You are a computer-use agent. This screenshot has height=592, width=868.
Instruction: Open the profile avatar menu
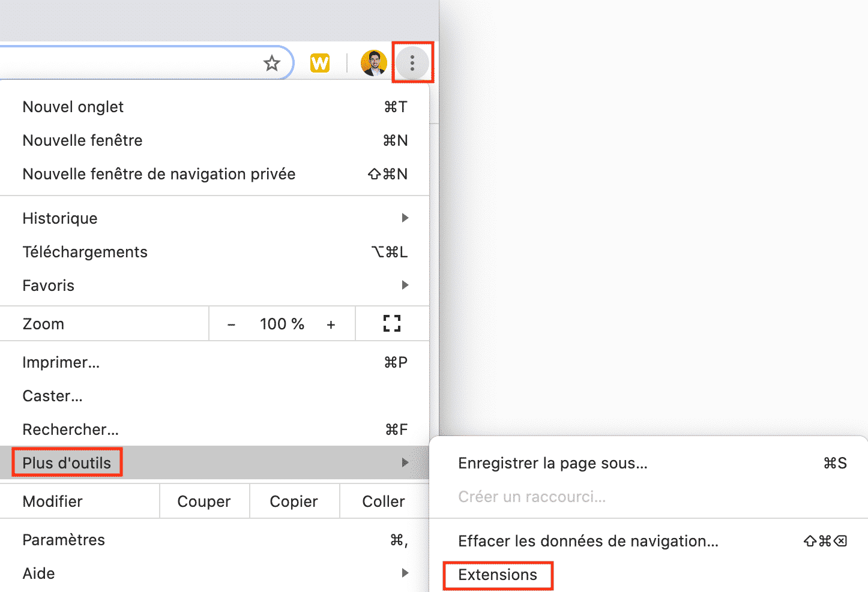pos(373,63)
